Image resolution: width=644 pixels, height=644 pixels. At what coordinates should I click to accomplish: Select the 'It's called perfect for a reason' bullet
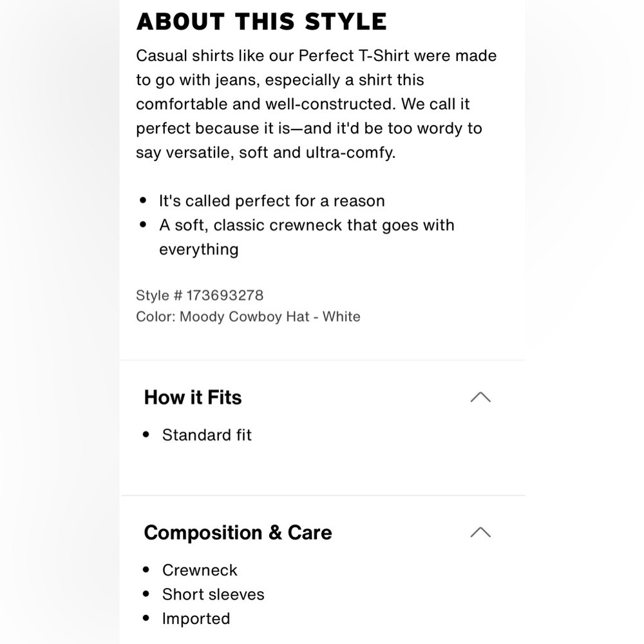pos(272,201)
